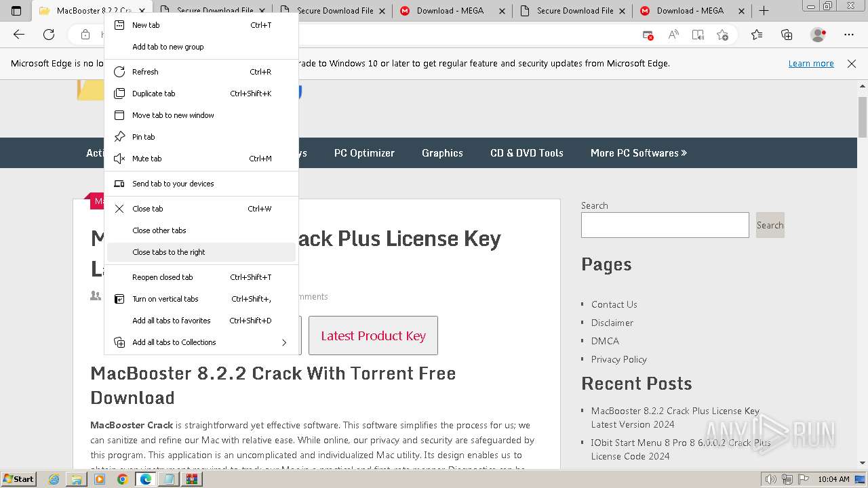Open the Collections icon in toolbar
The width and height of the screenshot is (868, 488).
[x=787, y=35]
